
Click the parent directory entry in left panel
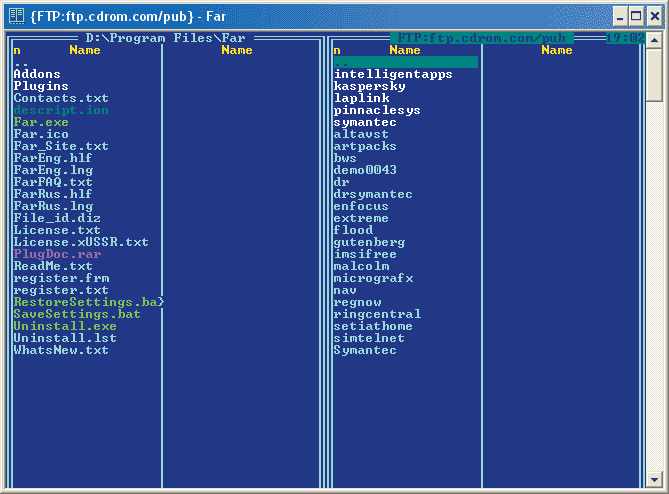tap(21, 63)
